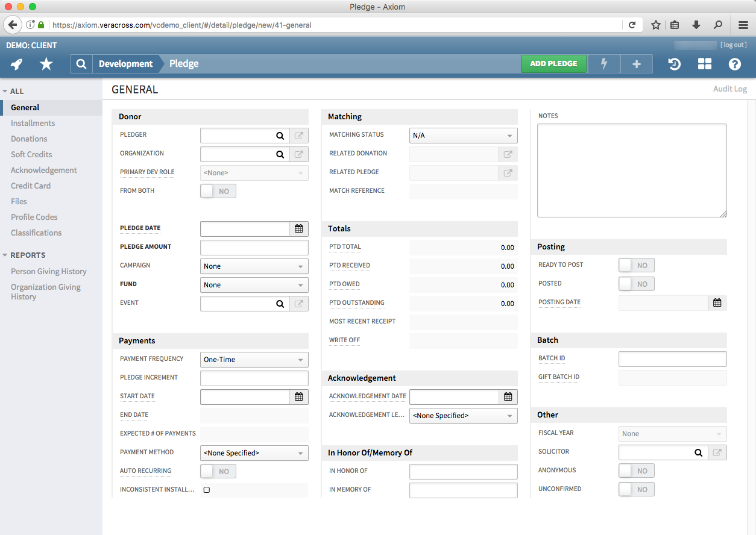This screenshot has width=756, height=535.
Task: Open the Soft Credits section
Action: pos(31,154)
